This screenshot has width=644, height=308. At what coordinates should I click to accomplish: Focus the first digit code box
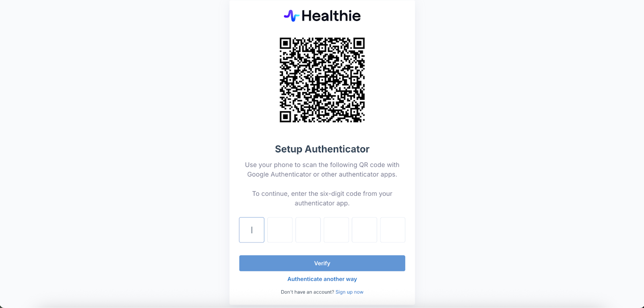click(252, 230)
